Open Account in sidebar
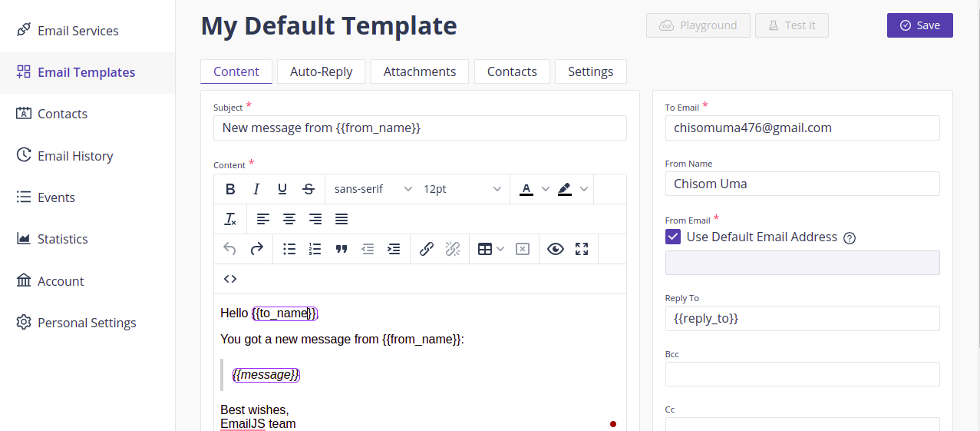 point(87,281)
